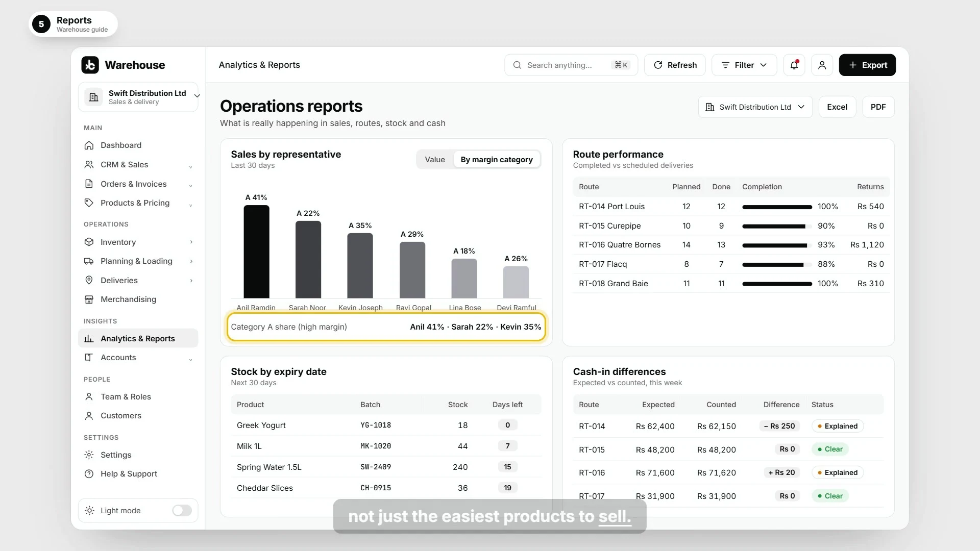Click the Orders & Invoices document icon
The image size is (980, 551).
click(x=89, y=184)
